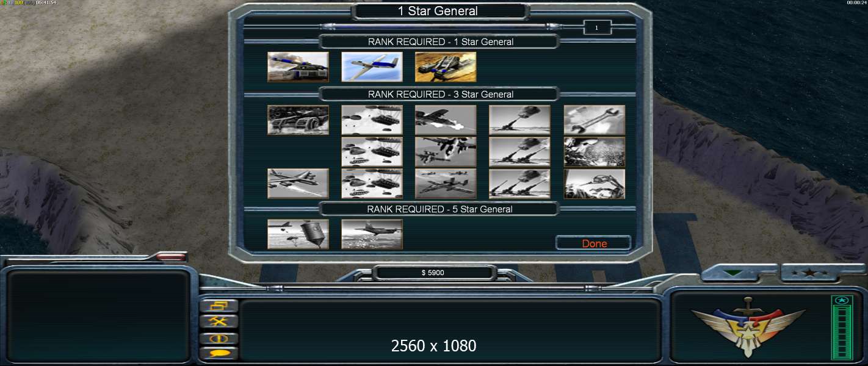
Task: Click the winged sword faction emblem
Action: pyautogui.click(x=749, y=327)
